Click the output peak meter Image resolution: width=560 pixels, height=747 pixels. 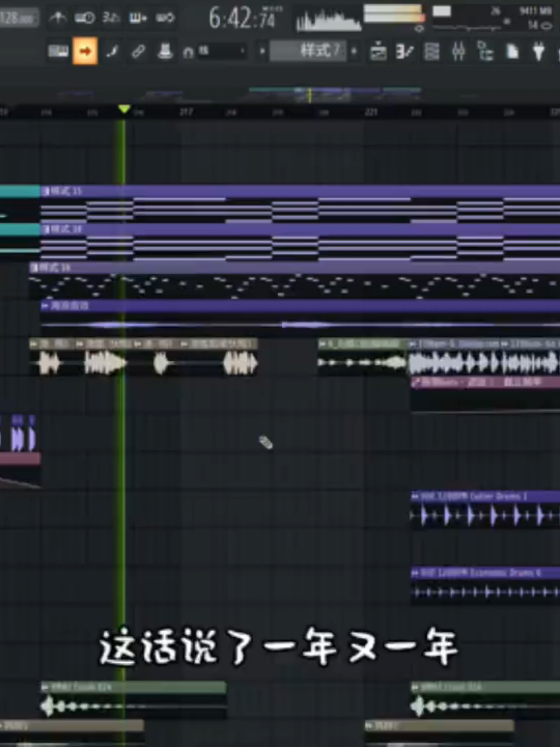pos(394,15)
